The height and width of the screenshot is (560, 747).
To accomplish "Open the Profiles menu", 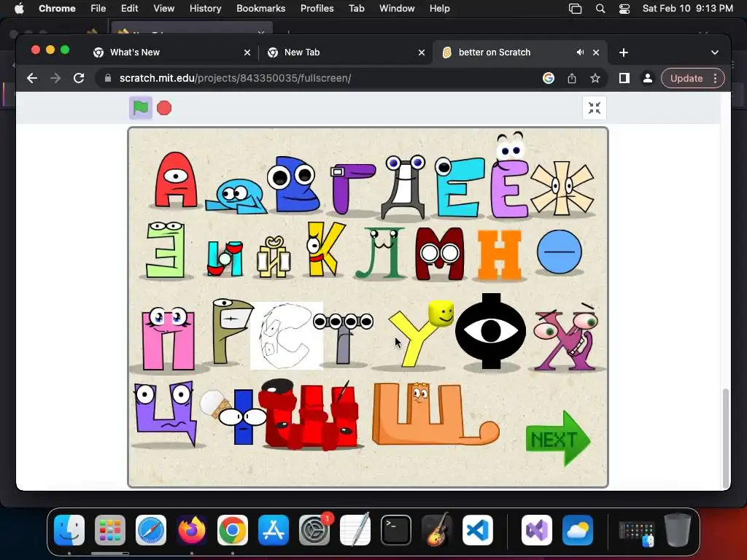I will point(317,9).
